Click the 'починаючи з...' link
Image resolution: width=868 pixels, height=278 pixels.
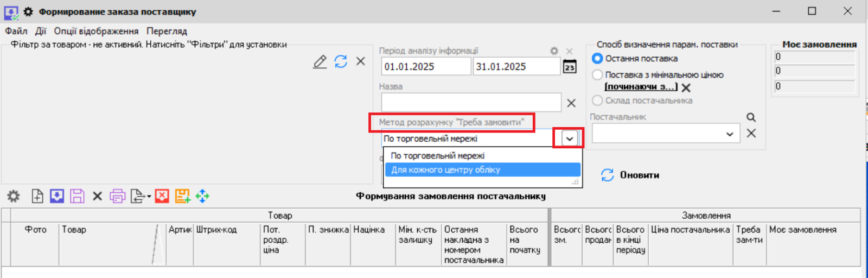pyautogui.click(x=641, y=87)
